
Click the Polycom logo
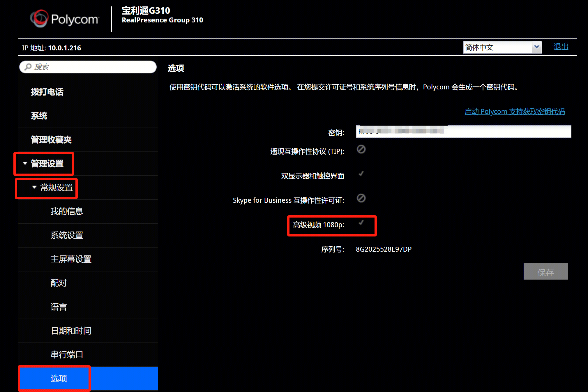click(x=64, y=19)
